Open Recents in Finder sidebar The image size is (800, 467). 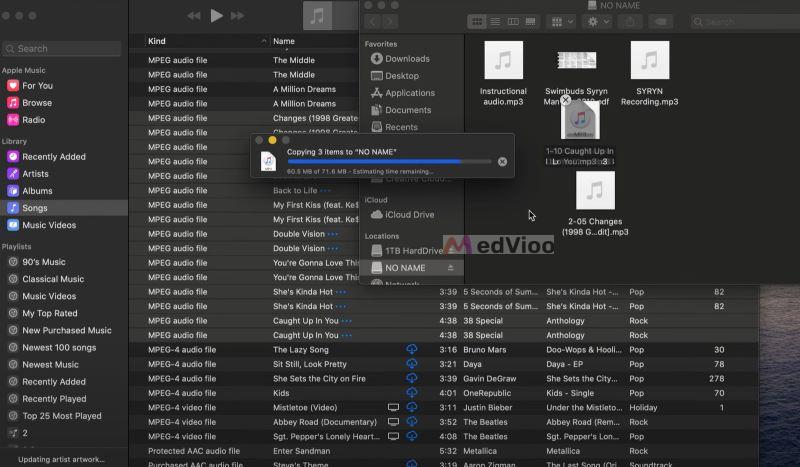click(x=394, y=127)
